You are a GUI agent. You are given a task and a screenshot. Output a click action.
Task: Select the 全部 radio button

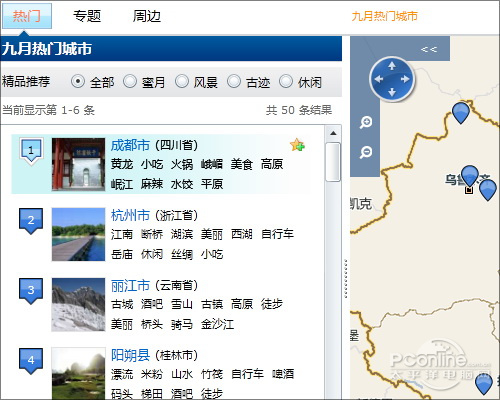coord(78,81)
